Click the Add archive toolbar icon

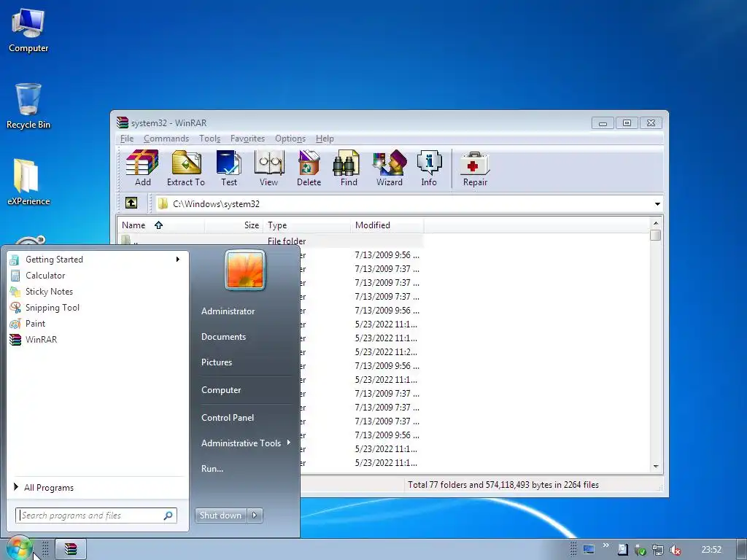tap(142, 168)
